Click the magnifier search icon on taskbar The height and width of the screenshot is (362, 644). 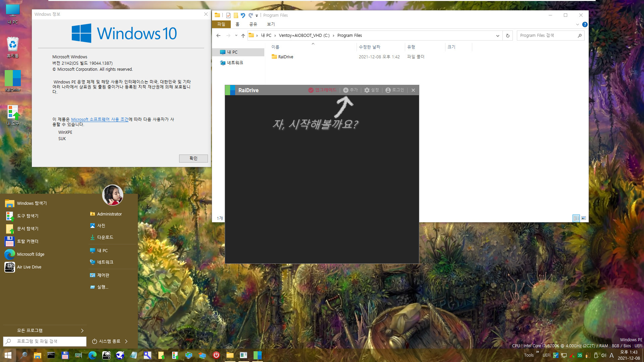[23, 355]
